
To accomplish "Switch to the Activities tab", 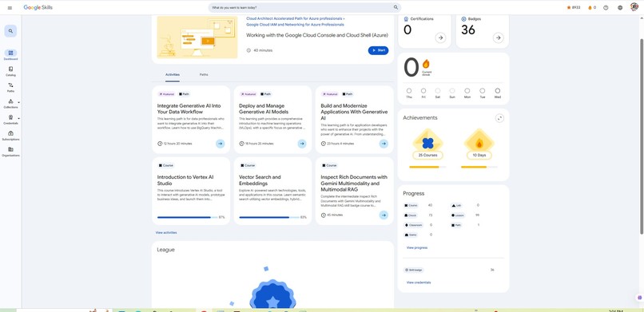I will (173, 75).
